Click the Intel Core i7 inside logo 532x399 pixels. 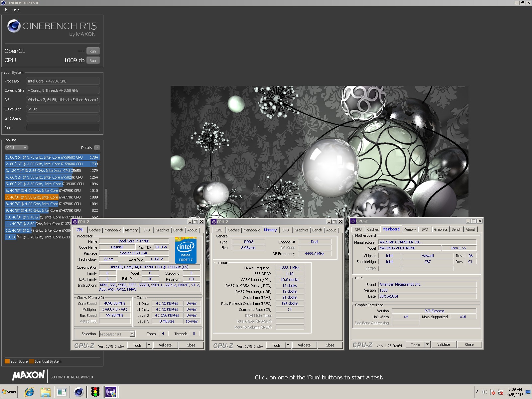(186, 250)
